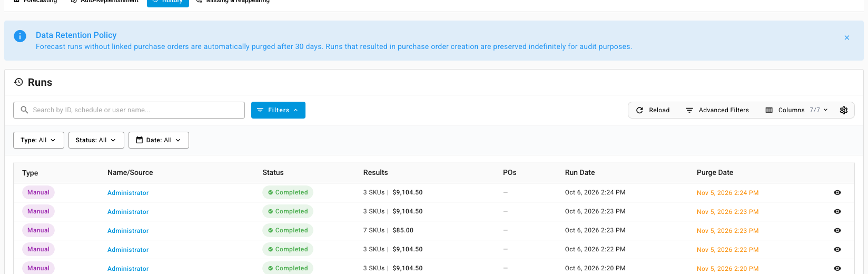This screenshot has width=868, height=274.
Task: Dismiss the Data Retention Policy banner
Action: click(x=847, y=37)
